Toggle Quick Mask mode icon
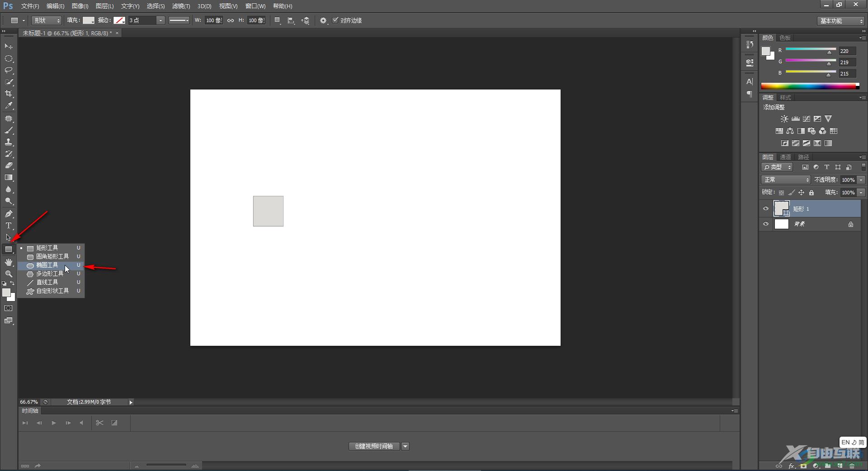The width and height of the screenshot is (868, 471). (9, 308)
